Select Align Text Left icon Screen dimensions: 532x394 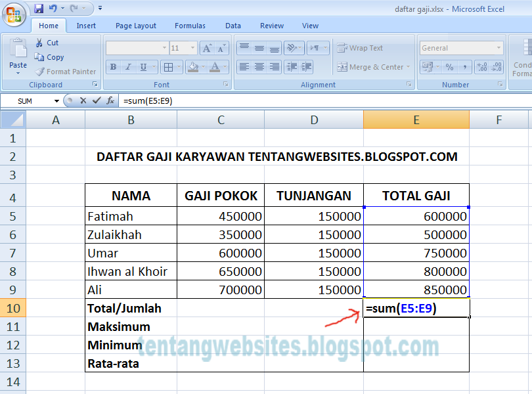(244, 67)
